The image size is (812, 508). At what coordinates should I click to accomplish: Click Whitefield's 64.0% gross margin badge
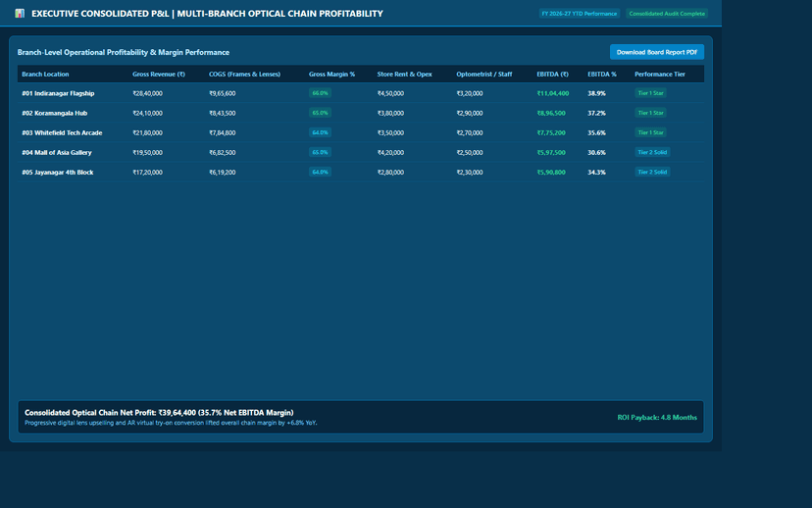(320, 132)
